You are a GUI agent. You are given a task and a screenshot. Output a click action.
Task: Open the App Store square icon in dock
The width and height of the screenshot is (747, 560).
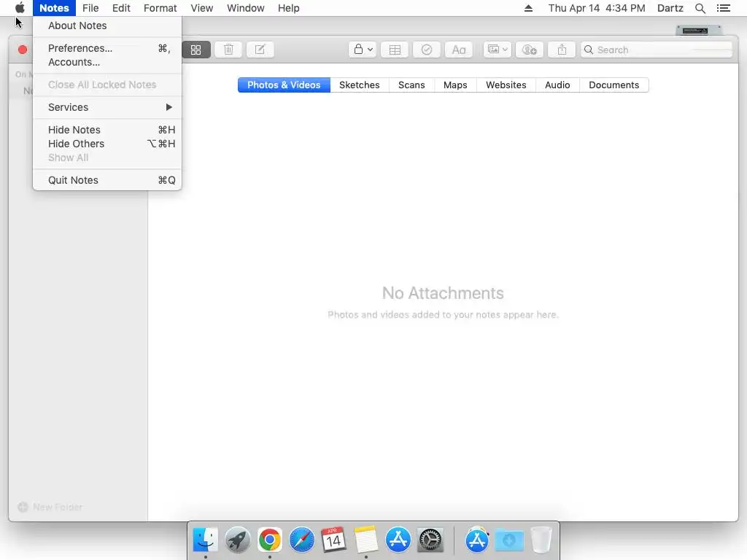[398, 540]
